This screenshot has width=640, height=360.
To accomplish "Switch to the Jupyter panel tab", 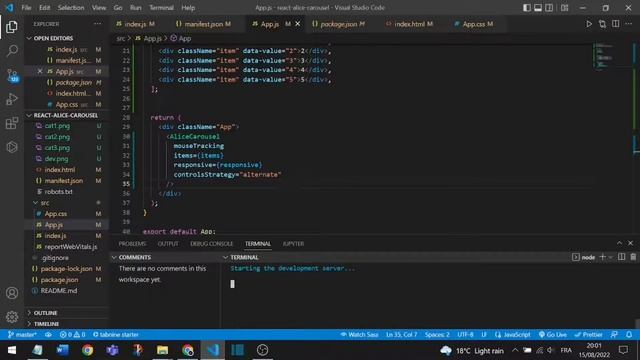I will point(293,244).
